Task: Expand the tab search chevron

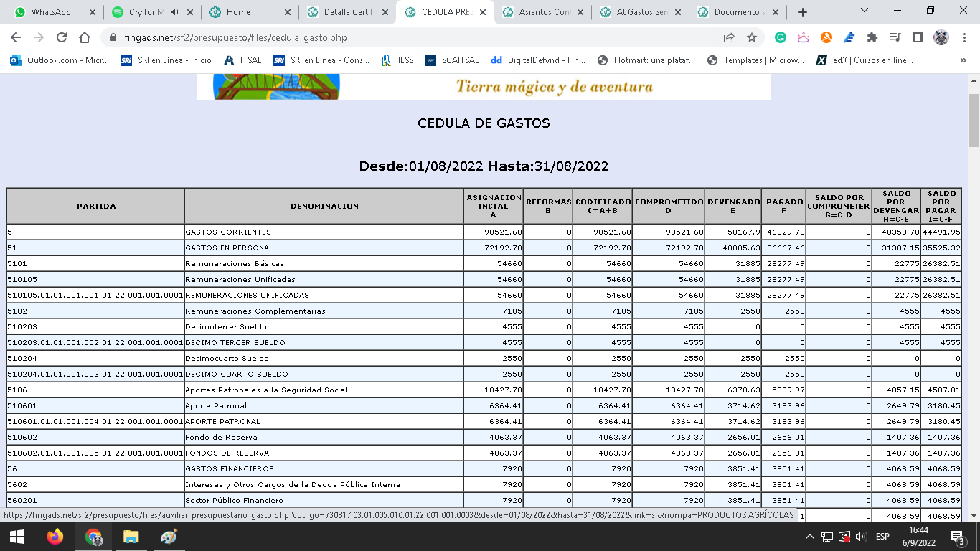Action: (864, 11)
